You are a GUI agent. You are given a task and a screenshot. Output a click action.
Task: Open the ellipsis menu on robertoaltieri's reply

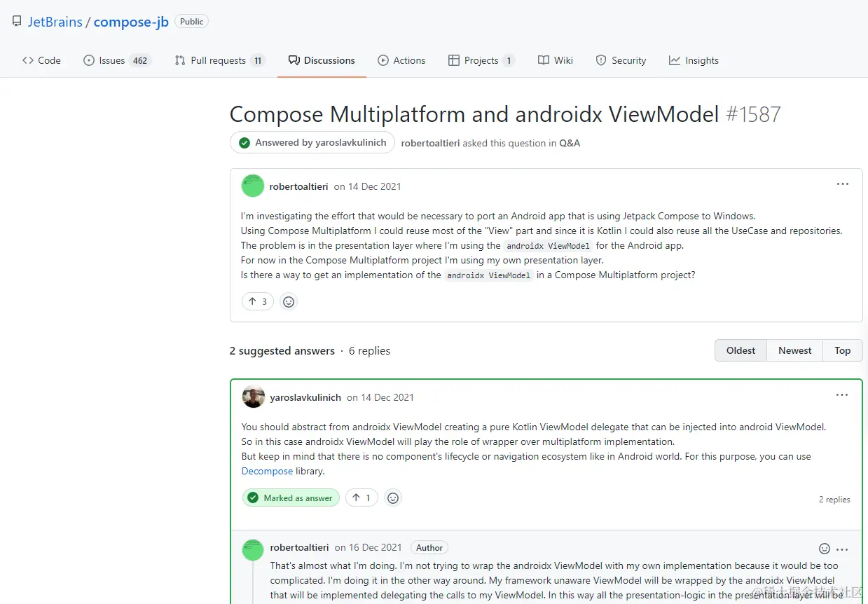point(842,549)
